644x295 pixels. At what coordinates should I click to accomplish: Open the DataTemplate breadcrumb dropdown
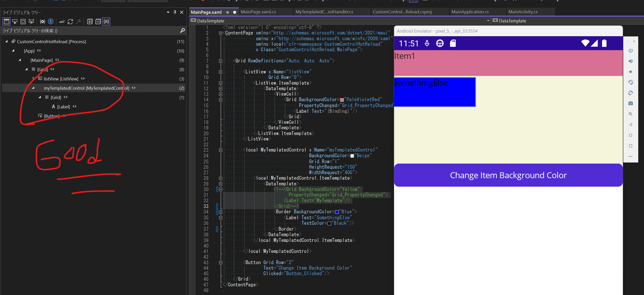coord(488,21)
